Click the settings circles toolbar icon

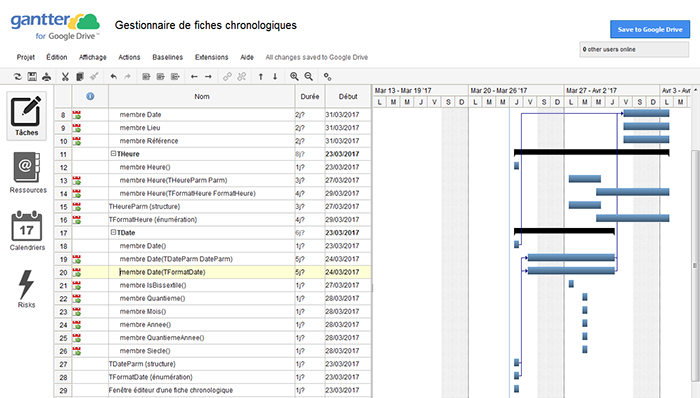click(x=327, y=76)
